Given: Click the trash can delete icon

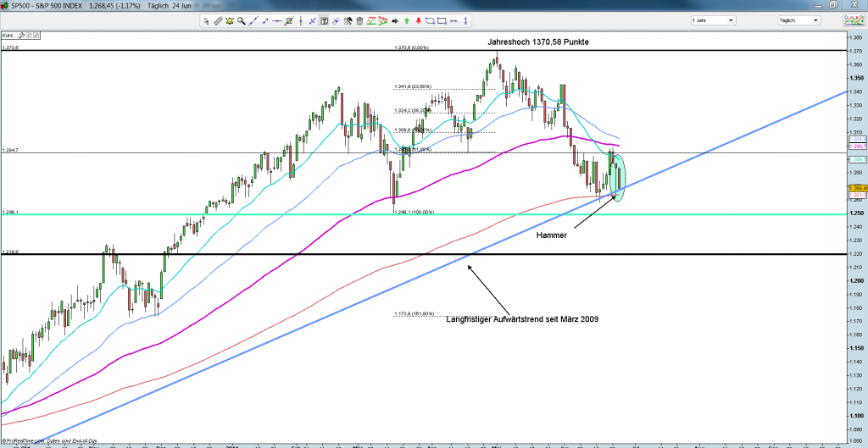Looking at the screenshot, I should point(359,20).
